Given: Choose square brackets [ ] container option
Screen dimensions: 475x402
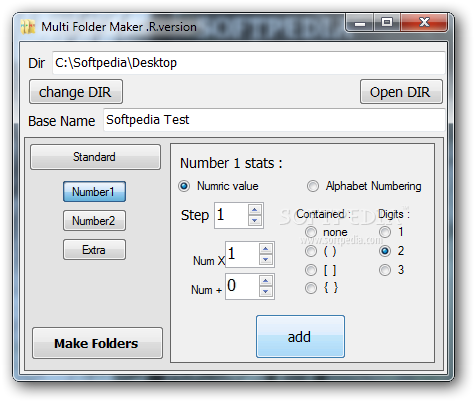Looking at the screenshot, I should click(311, 270).
